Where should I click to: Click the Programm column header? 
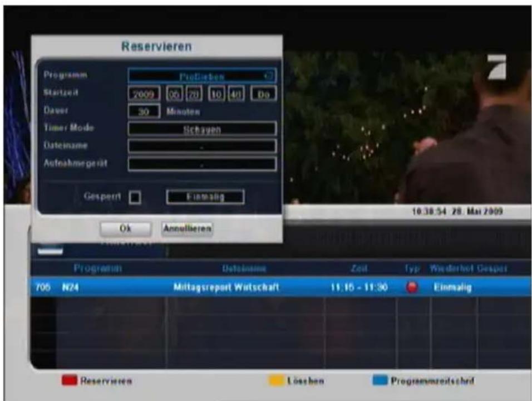coord(98,268)
